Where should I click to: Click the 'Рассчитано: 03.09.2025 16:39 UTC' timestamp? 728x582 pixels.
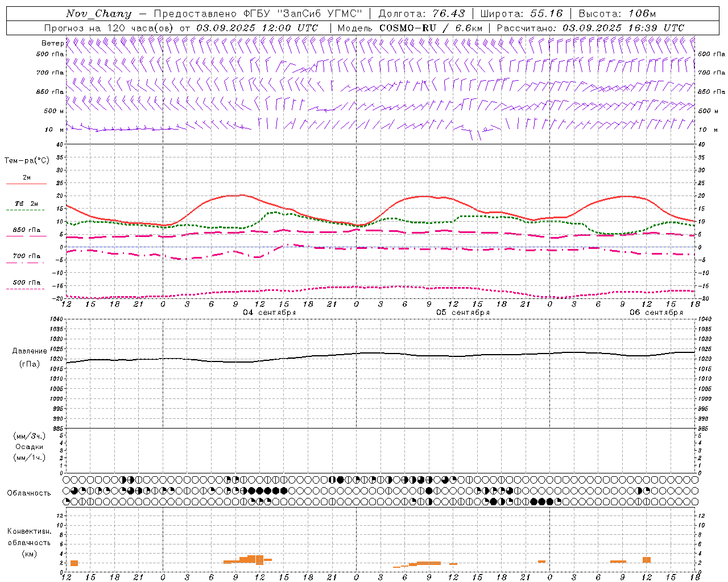coord(590,28)
